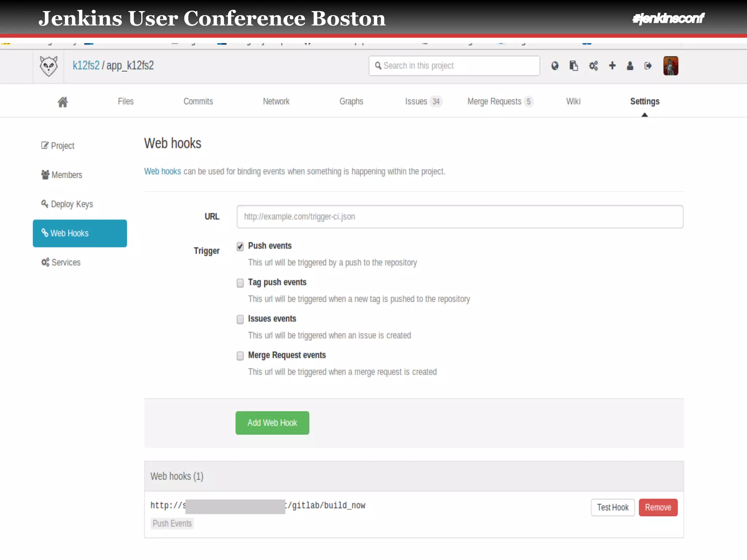Screen dimensions: 747x560
Task: Click the sign out arrow icon
Action: (x=648, y=66)
